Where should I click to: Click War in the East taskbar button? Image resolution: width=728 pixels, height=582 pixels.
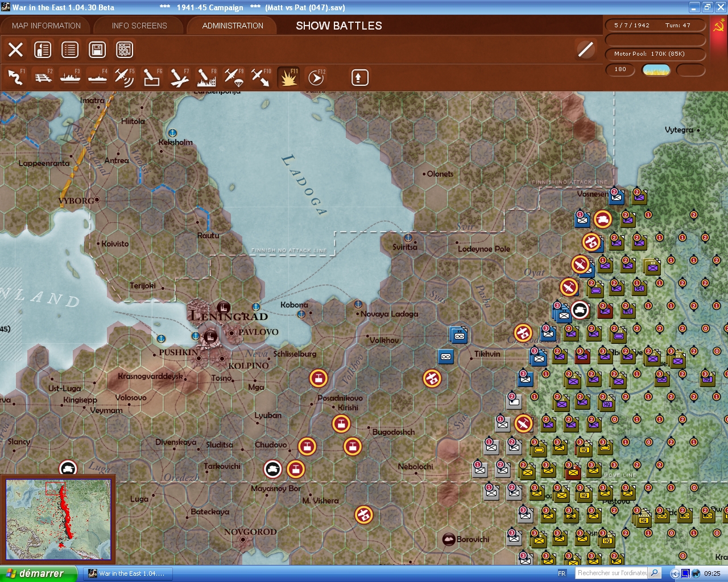point(129,573)
